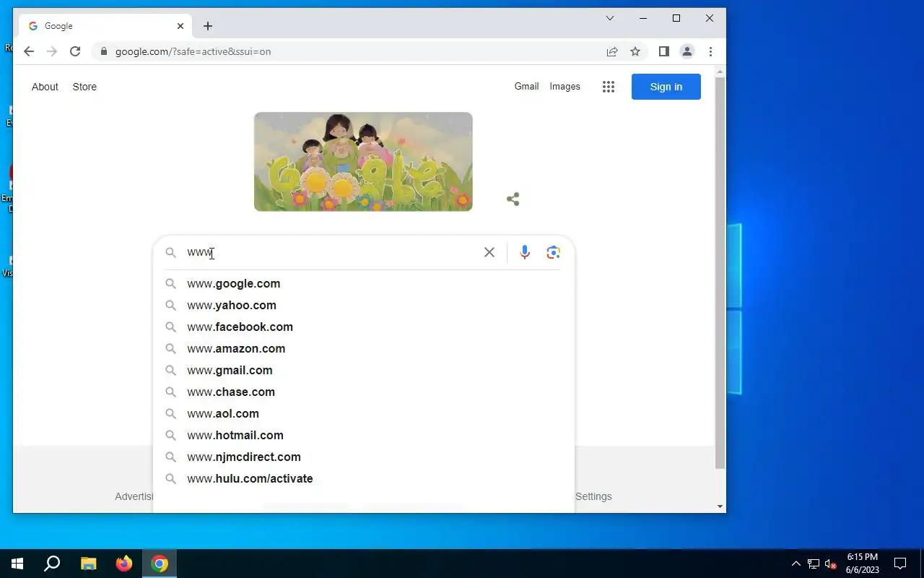
Task: Click Chrome icon in taskbar
Action: click(x=160, y=564)
